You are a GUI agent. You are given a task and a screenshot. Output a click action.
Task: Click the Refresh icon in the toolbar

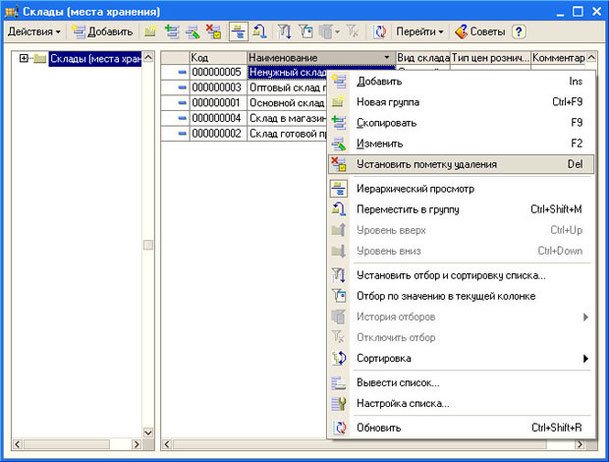(379, 32)
